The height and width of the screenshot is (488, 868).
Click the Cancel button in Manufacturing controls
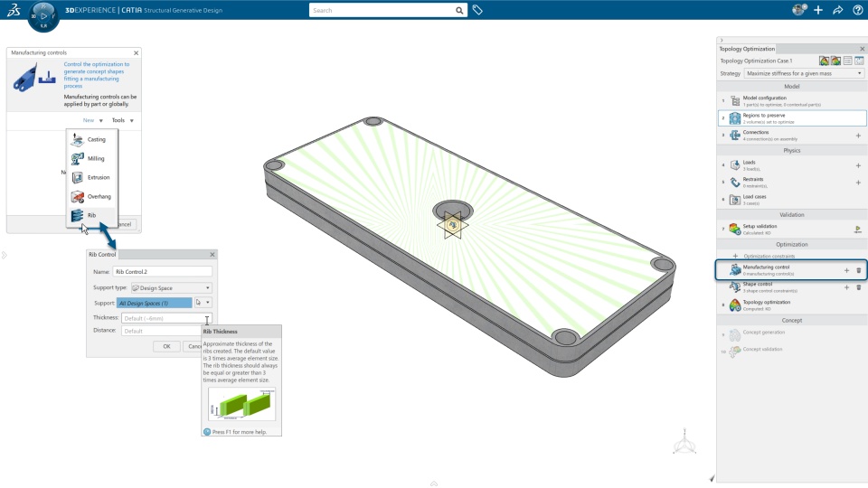[x=127, y=225]
